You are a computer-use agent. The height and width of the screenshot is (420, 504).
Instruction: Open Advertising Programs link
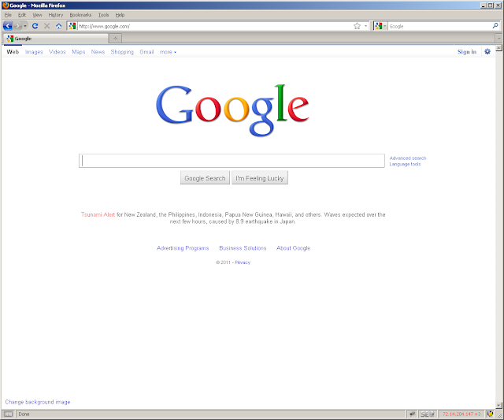click(x=183, y=248)
